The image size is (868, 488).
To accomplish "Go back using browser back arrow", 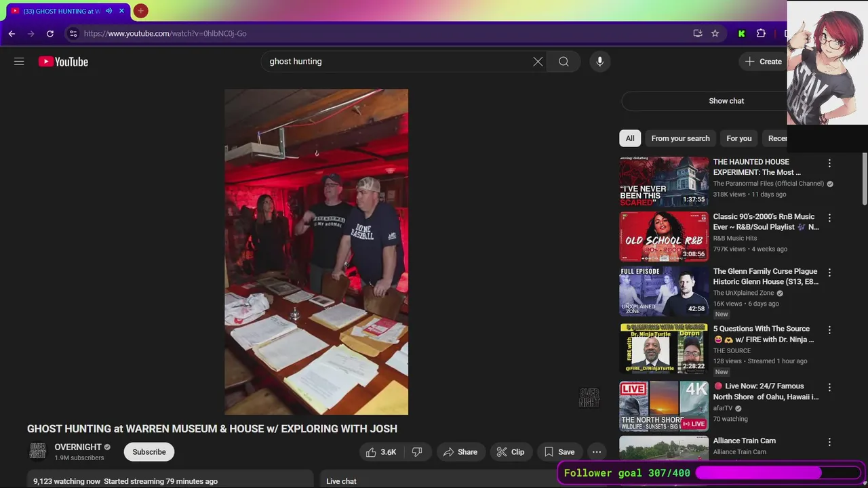I will pyautogui.click(x=12, y=33).
